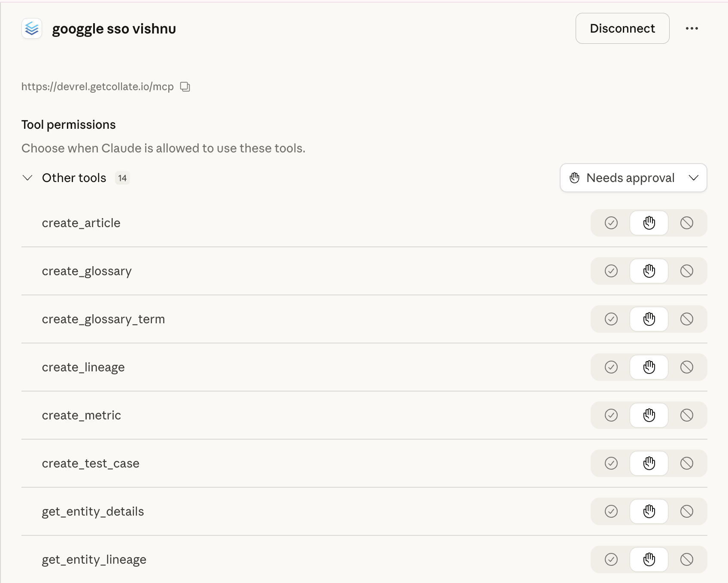
Task: Set create_glossary to always allow
Action: point(611,271)
